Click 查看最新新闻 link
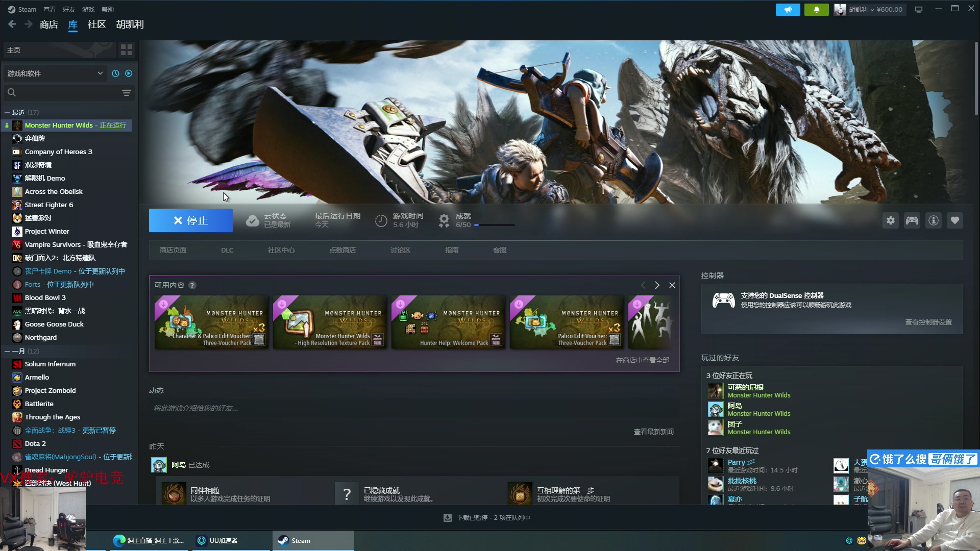Screen dimensions: 980x551 pos(653,432)
